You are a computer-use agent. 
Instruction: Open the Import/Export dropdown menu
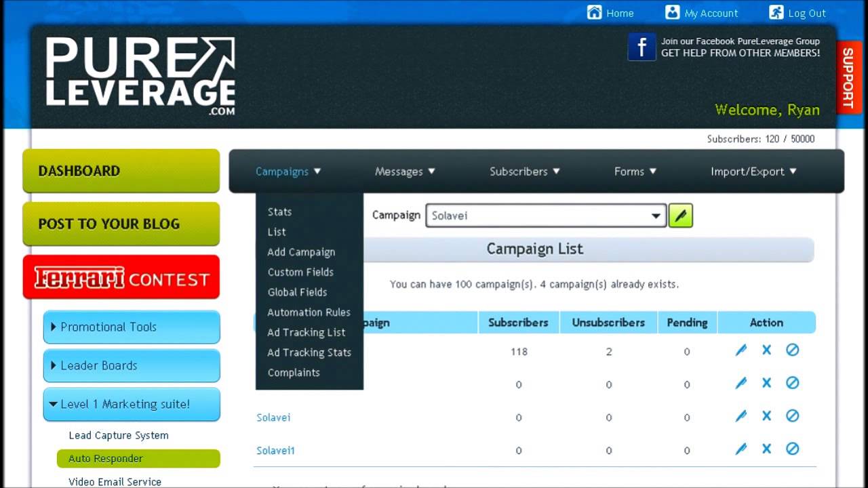click(753, 171)
